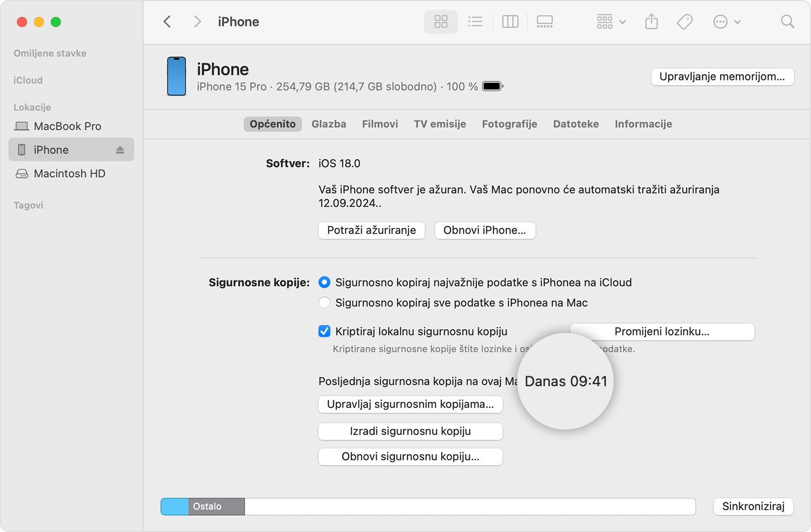Select iPhone in sidebar locations
Viewport: 811px width, 532px height.
pyautogui.click(x=71, y=150)
